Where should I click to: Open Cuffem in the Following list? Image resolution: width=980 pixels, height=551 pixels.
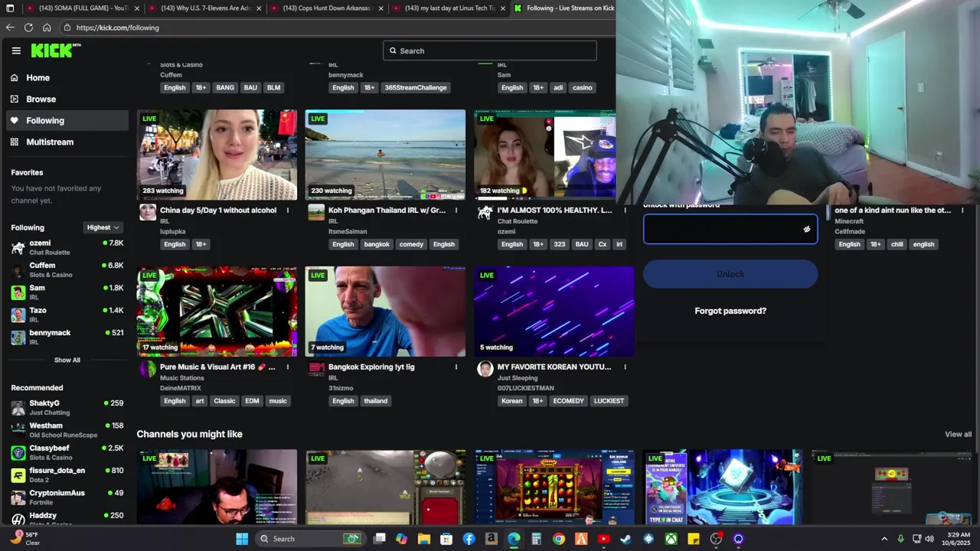[x=67, y=269]
